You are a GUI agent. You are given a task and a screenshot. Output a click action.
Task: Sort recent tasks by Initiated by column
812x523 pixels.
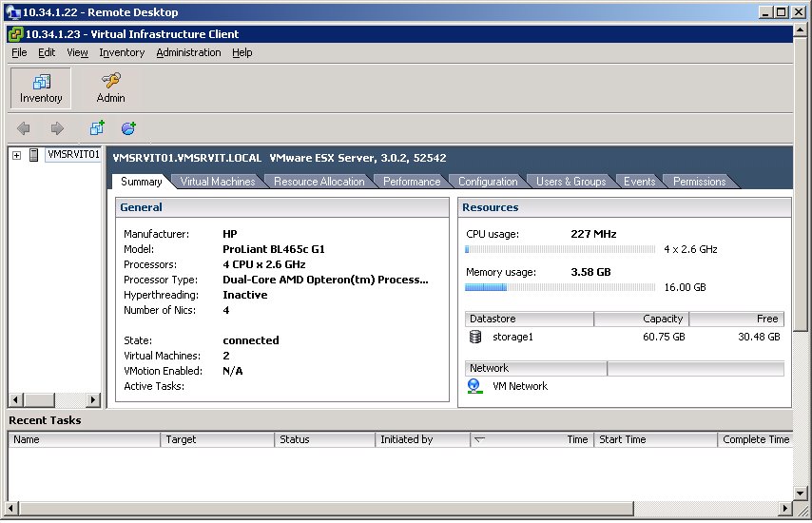[422, 439]
